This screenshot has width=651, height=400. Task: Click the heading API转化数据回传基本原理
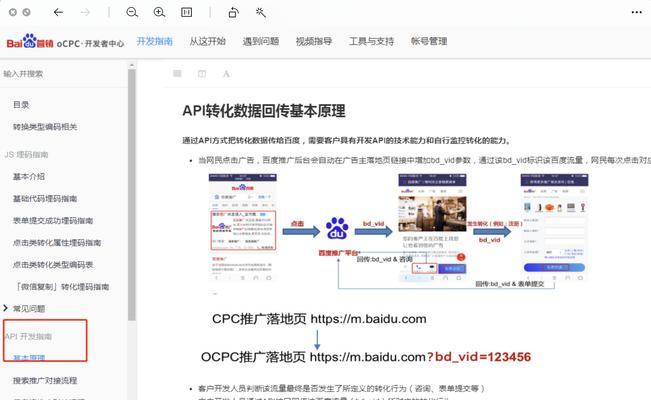[x=264, y=111]
